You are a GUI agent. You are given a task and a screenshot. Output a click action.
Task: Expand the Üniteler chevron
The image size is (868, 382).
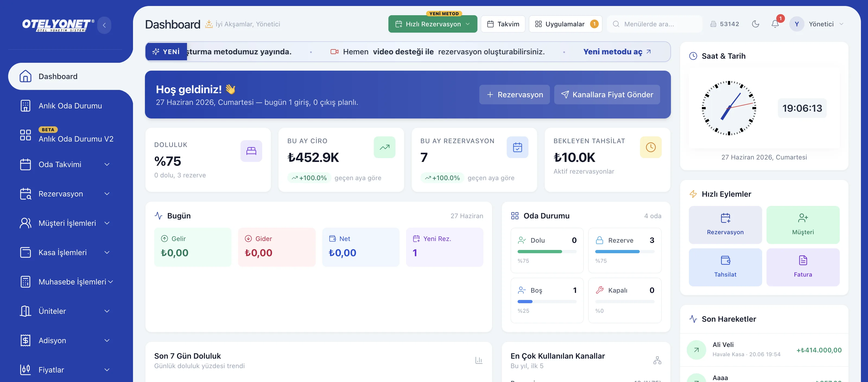[x=107, y=311]
